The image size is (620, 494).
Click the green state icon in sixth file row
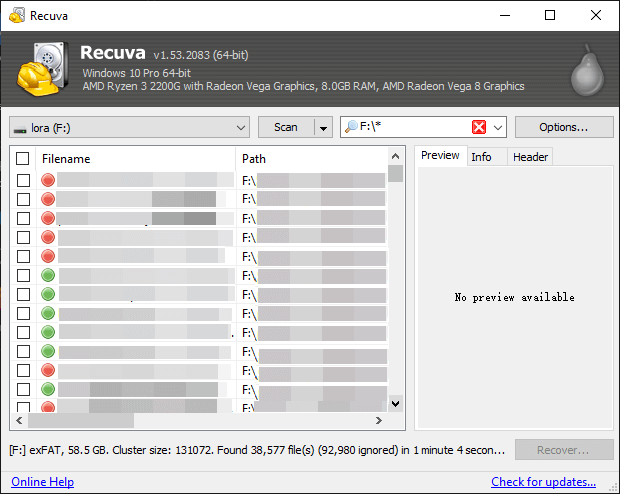coord(48,275)
